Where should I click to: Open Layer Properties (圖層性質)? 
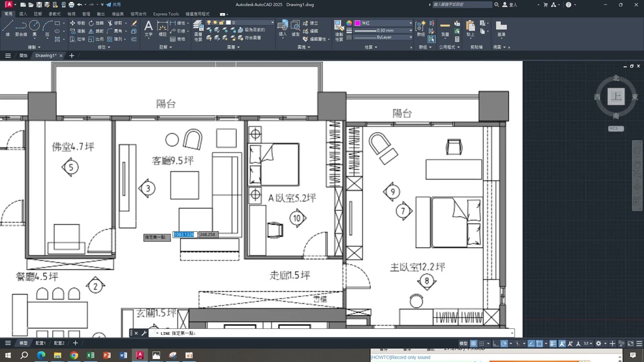198,30
